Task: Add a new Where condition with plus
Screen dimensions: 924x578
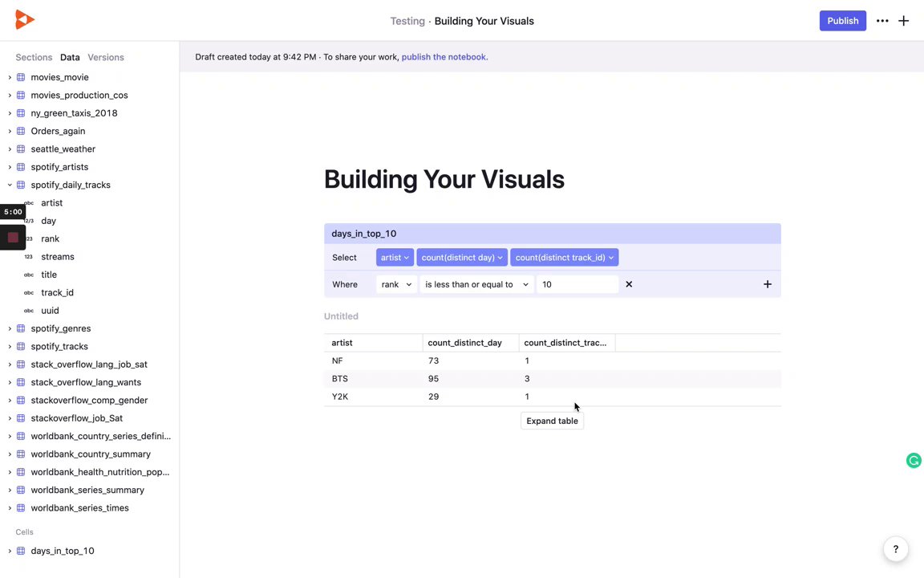Action: (x=768, y=284)
